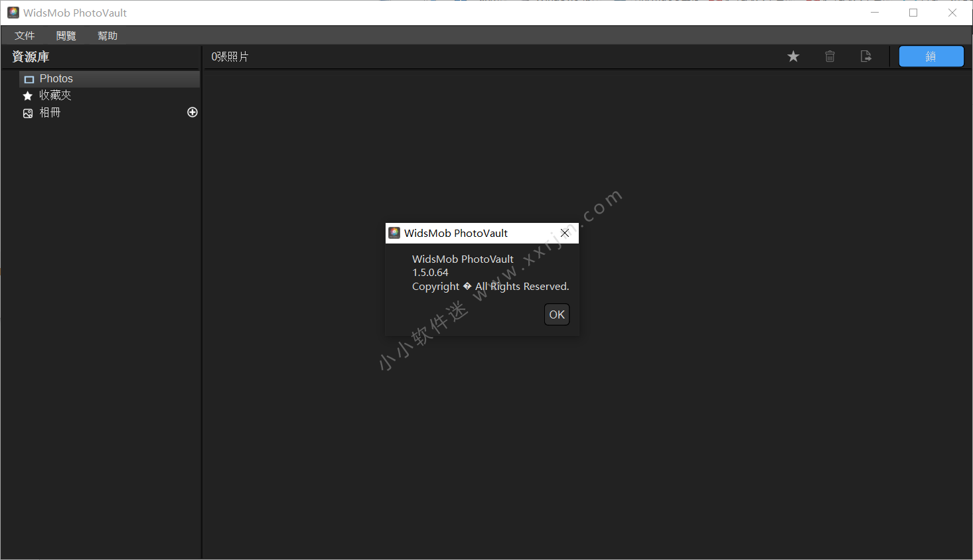Viewport: 973px width, 560px height.
Task: Click the star icon beside 收藏夾
Action: tap(28, 96)
